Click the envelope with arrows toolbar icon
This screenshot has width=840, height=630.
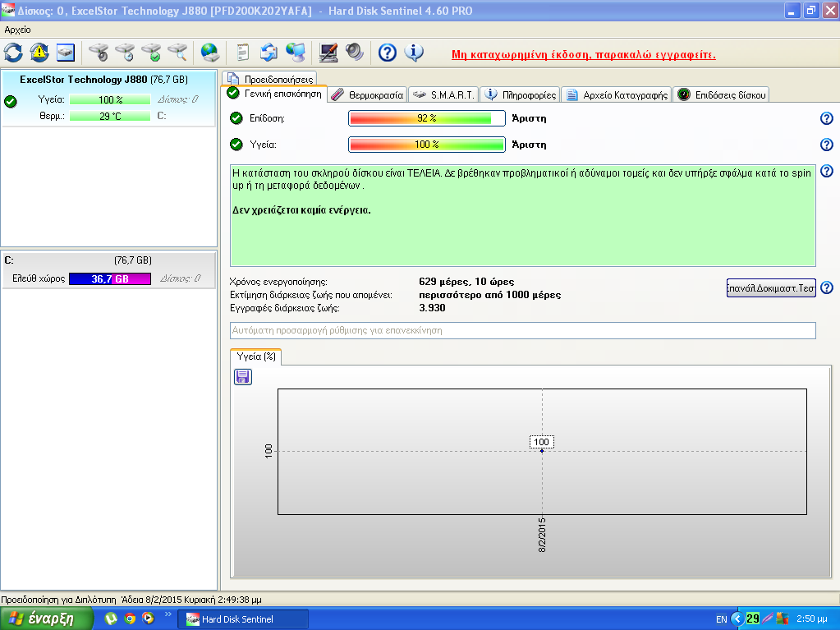click(269, 53)
